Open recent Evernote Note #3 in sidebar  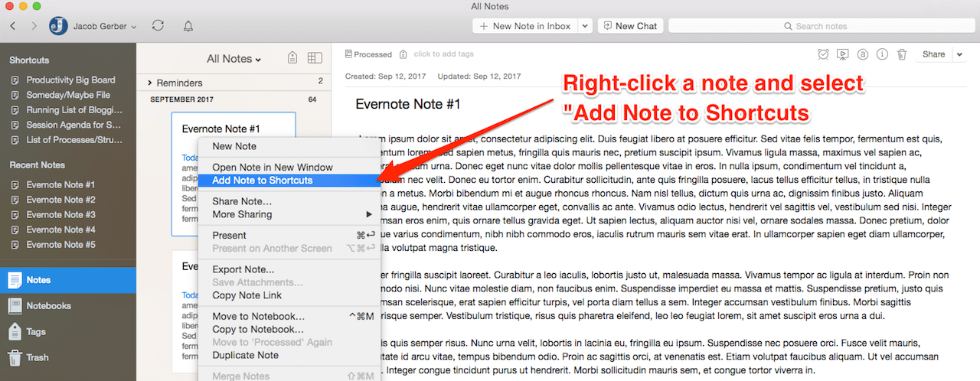tap(60, 215)
